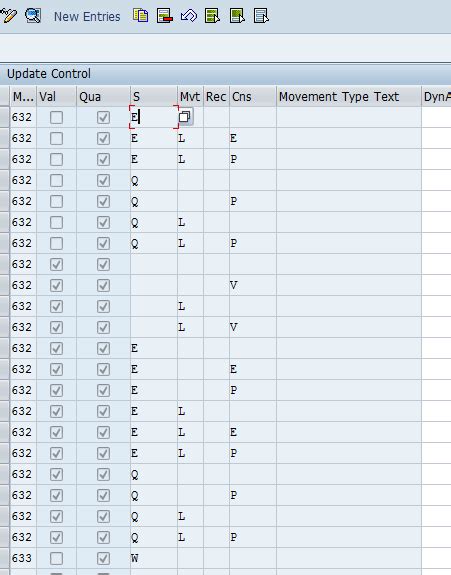
Task: Untick the checked Val box in the row E L E
Action: pyautogui.click(x=56, y=432)
